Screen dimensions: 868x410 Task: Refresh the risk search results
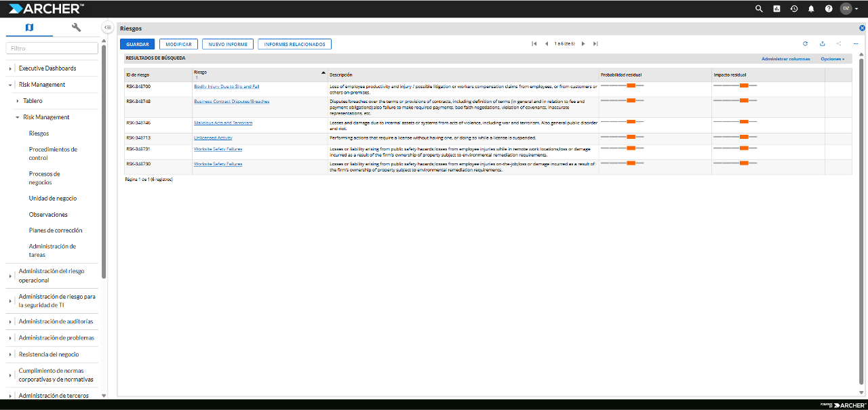pos(805,44)
